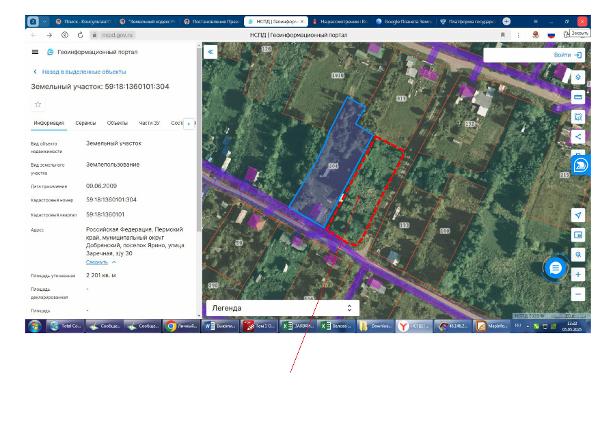Image resolution: width=600 pixels, height=424 pixels.
Task: Switch to Yandex browser taskbar item
Action: tap(414, 326)
